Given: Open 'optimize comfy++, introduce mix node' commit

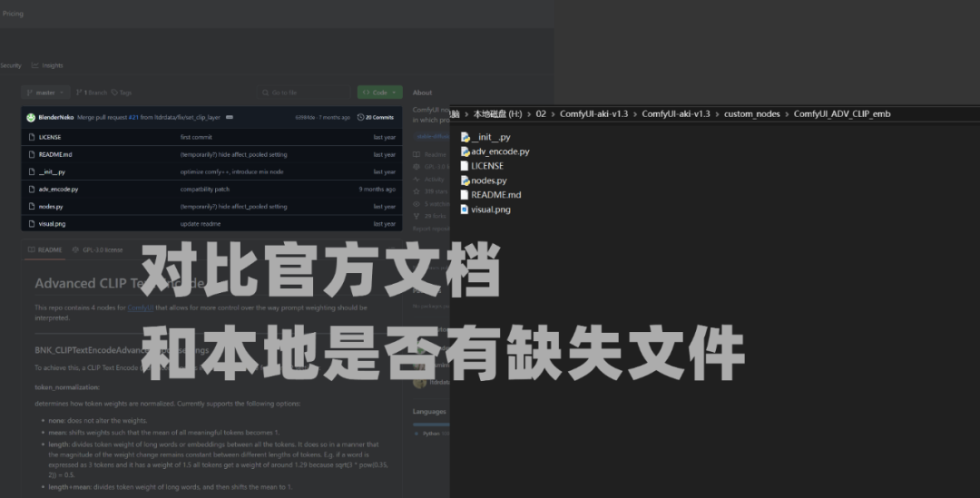Looking at the screenshot, I should click(232, 171).
